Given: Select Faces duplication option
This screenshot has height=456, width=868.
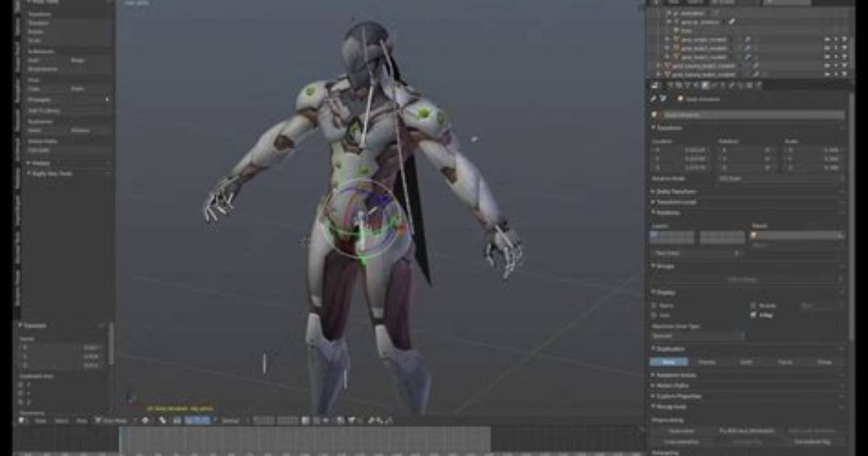Looking at the screenshot, I should [x=785, y=362].
